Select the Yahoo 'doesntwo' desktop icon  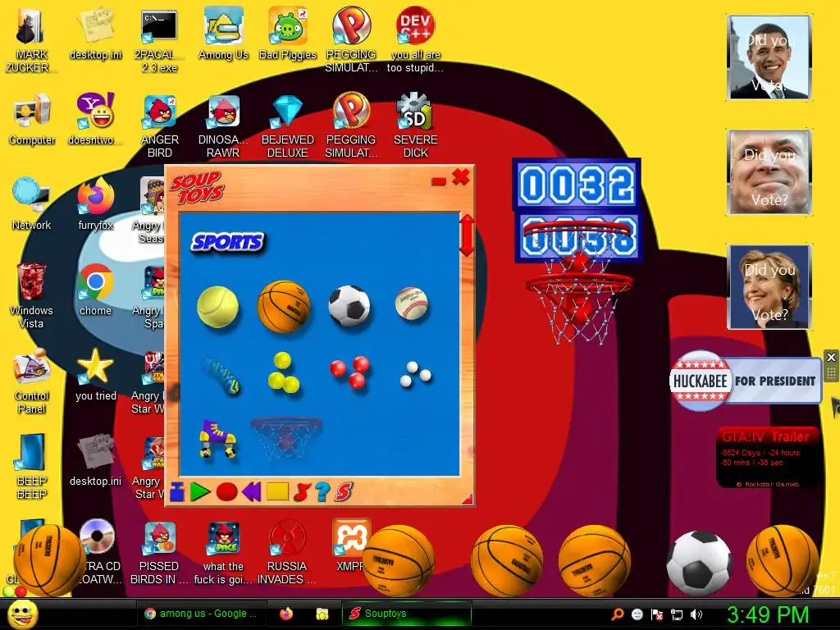(x=95, y=119)
